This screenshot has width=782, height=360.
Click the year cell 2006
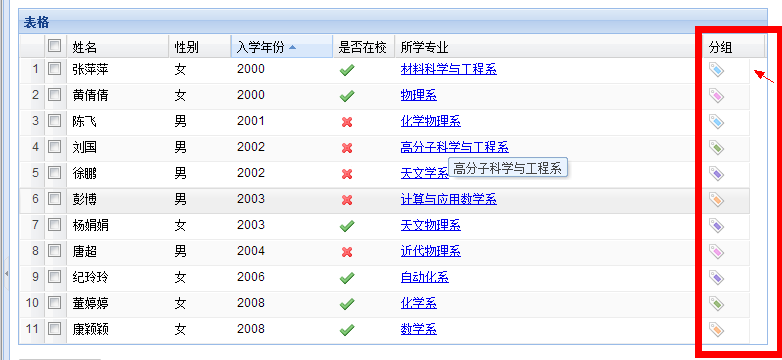(x=251, y=277)
